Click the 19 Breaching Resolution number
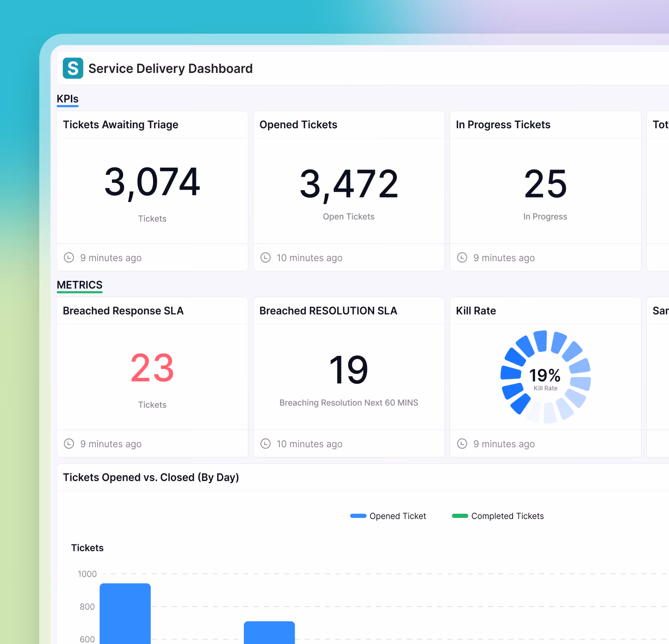The image size is (669, 644). (x=349, y=370)
